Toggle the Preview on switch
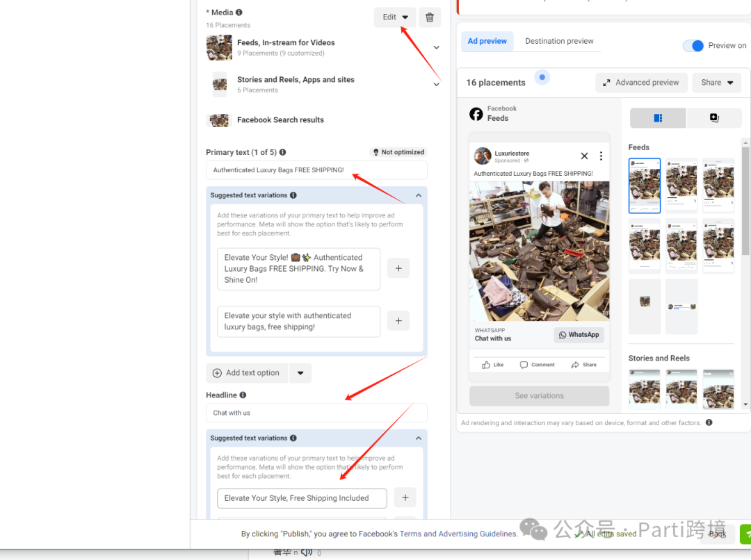Screen dimensions: 751x560 (x=693, y=46)
